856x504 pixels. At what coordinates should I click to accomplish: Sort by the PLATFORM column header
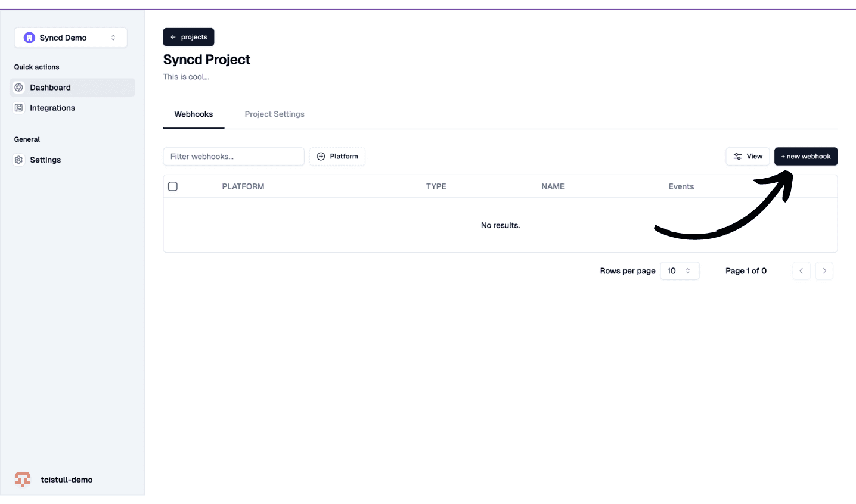(x=243, y=186)
